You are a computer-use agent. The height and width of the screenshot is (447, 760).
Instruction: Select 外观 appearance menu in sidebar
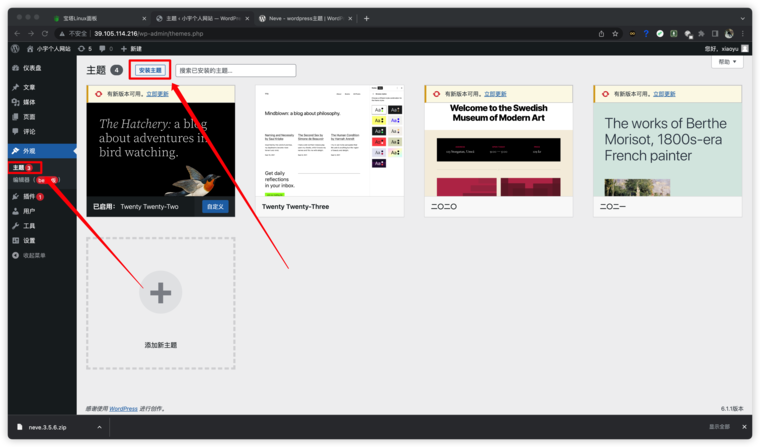pyautogui.click(x=42, y=151)
